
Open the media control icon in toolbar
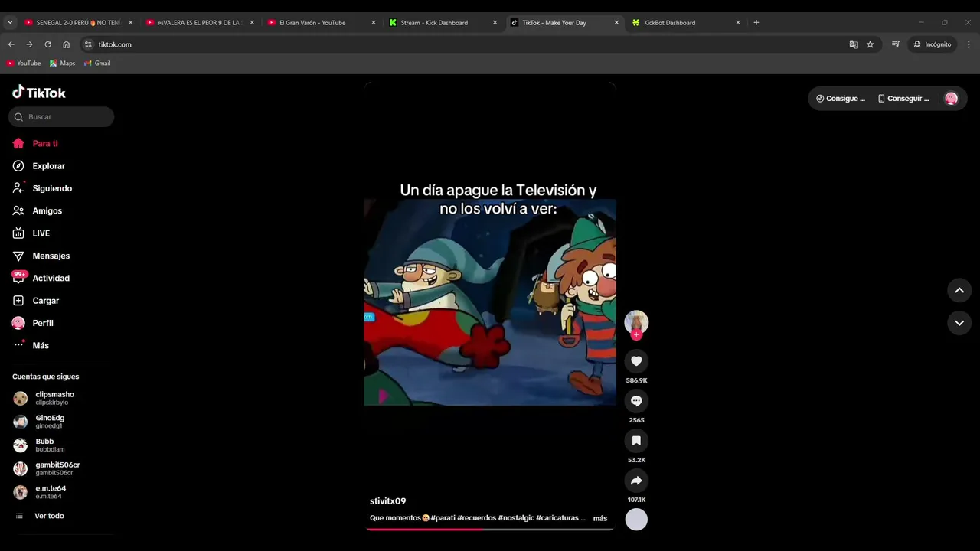pyautogui.click(x=896, y=44)
